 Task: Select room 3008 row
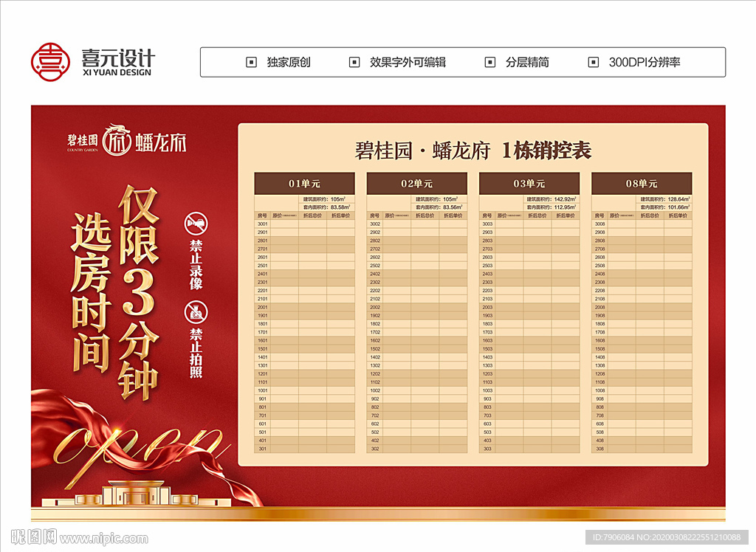tap(642, 224)
